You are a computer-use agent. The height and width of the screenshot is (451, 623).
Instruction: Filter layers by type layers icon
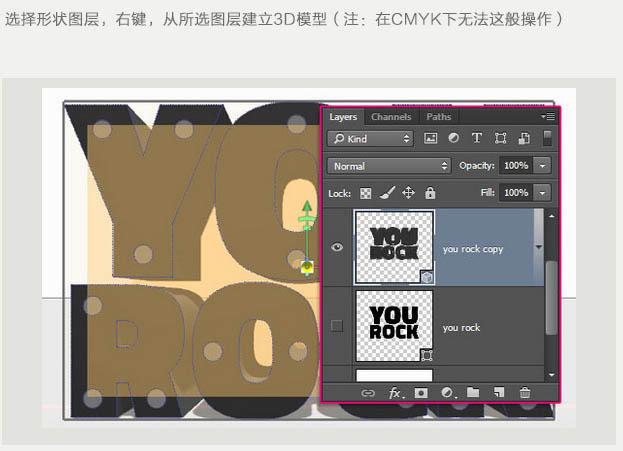(476, 138)
